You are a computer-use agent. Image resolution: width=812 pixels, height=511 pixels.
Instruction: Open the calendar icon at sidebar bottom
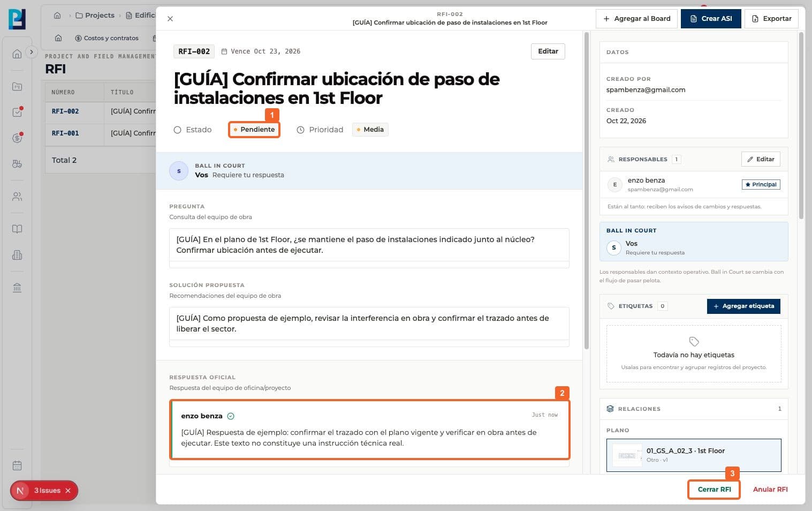point(17,465)
